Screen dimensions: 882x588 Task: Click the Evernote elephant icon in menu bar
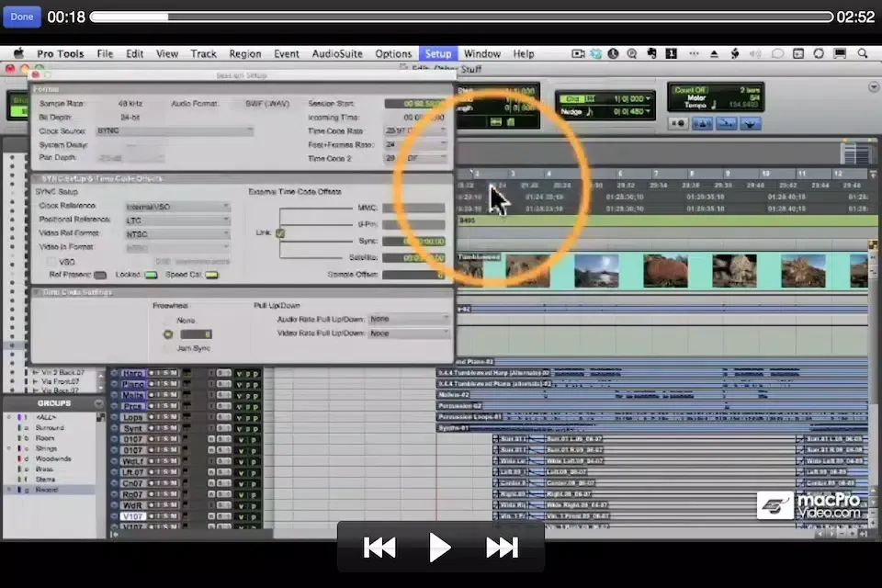click(651, 53)
